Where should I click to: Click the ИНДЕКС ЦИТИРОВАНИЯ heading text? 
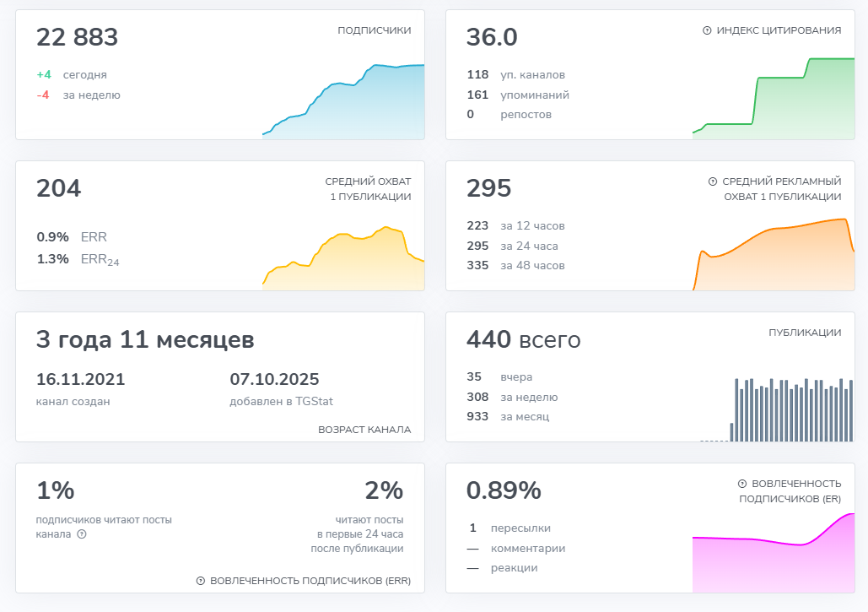[779, 30]
